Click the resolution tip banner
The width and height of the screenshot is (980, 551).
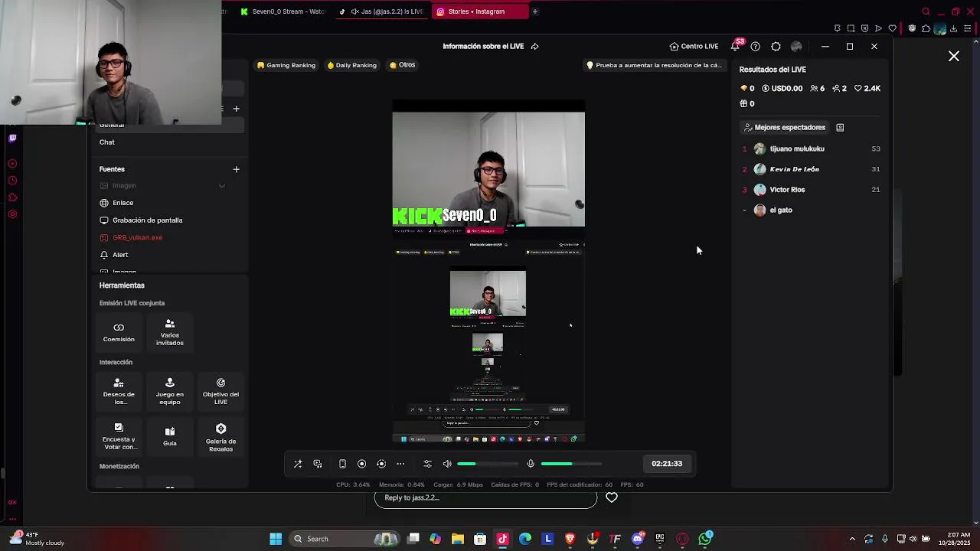pos(654,65)
